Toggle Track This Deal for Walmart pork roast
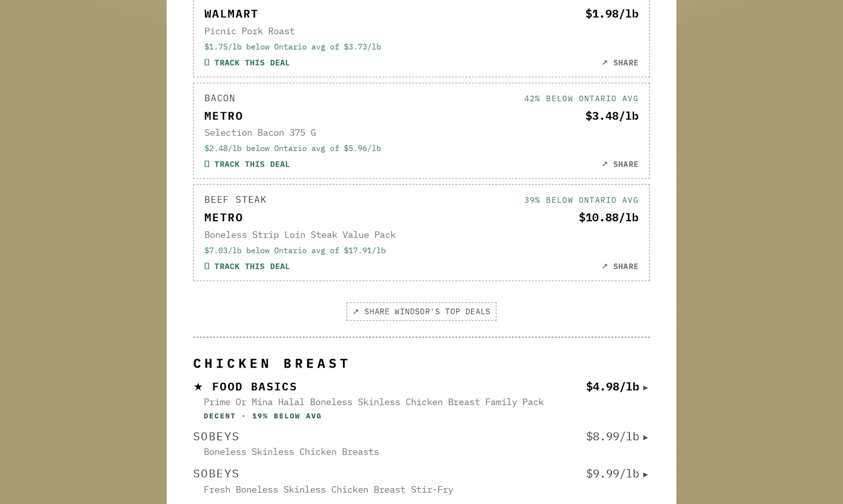Viewport: 843px width, 504px height. 247,63
